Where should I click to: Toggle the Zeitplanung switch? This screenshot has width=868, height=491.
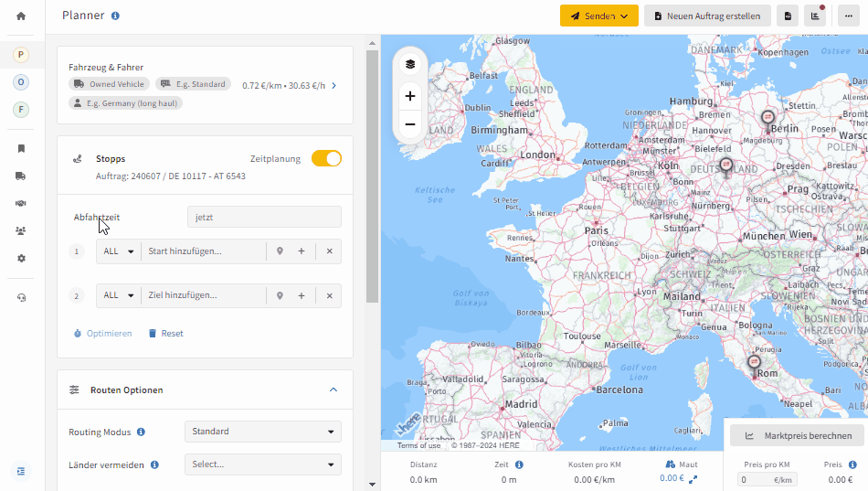click(326, 158)
